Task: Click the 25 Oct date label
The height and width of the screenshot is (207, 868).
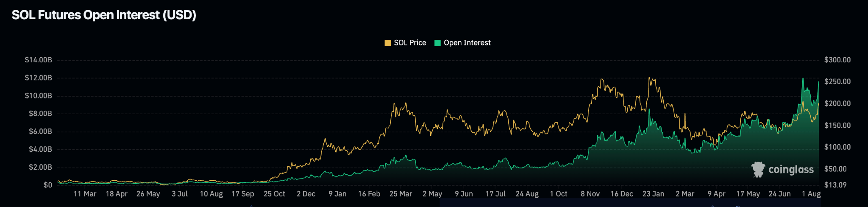Action: (274, 194)
